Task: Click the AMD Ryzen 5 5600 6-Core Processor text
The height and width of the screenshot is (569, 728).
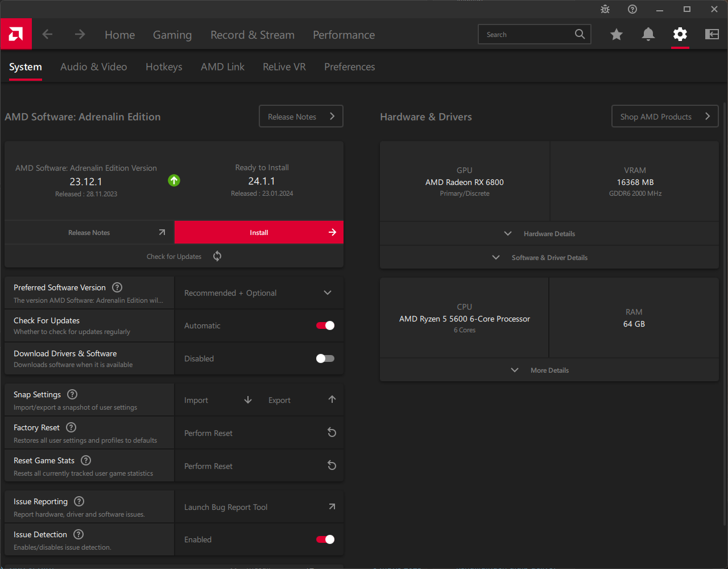Action: point(465,319)
